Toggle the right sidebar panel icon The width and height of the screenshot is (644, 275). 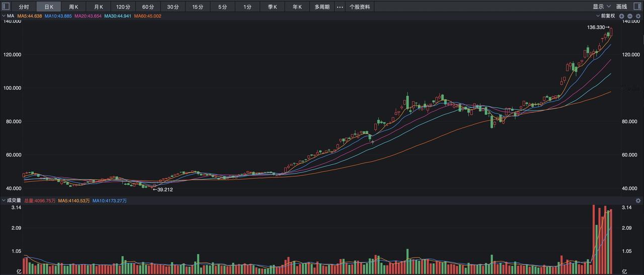(637, 7)
